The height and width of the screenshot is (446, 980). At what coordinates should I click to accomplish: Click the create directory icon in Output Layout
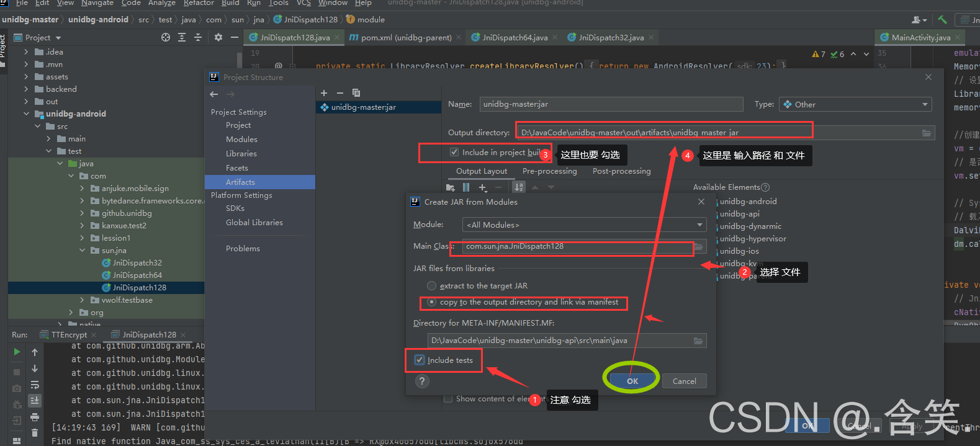click(451, 187)
